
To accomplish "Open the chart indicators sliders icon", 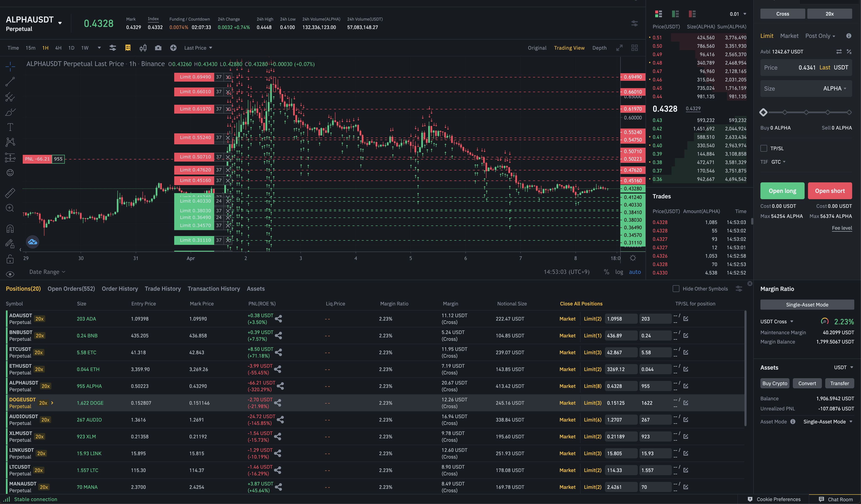I will click(112, 48).
